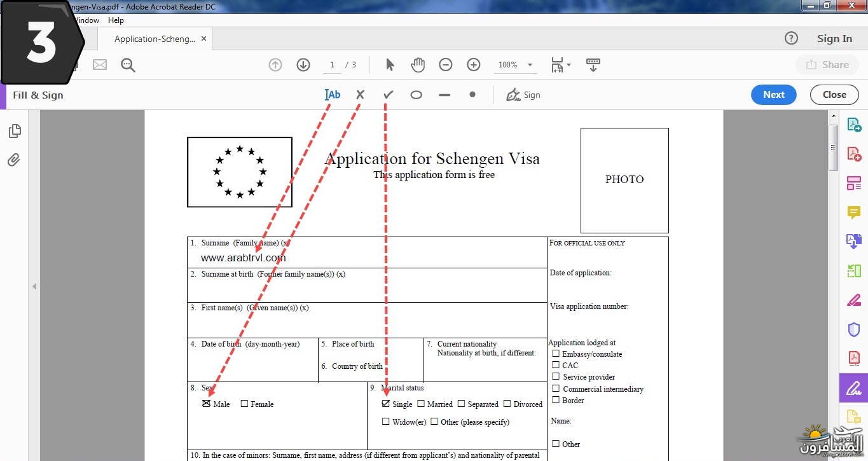
Task: Pick the checkmark tool in Fill & Sign
Action: coord(388,95)
